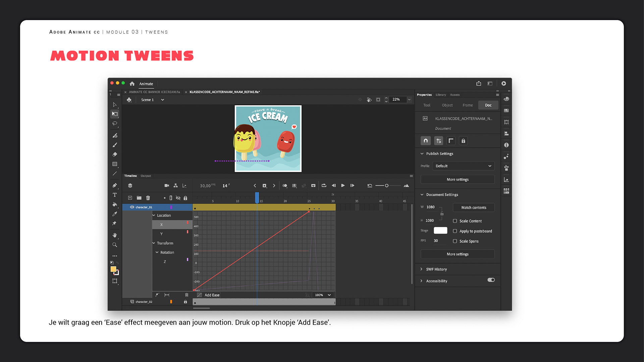Screen dimensions: 644x362
Task: Click the timeline Play button
Action: point(343,185)
